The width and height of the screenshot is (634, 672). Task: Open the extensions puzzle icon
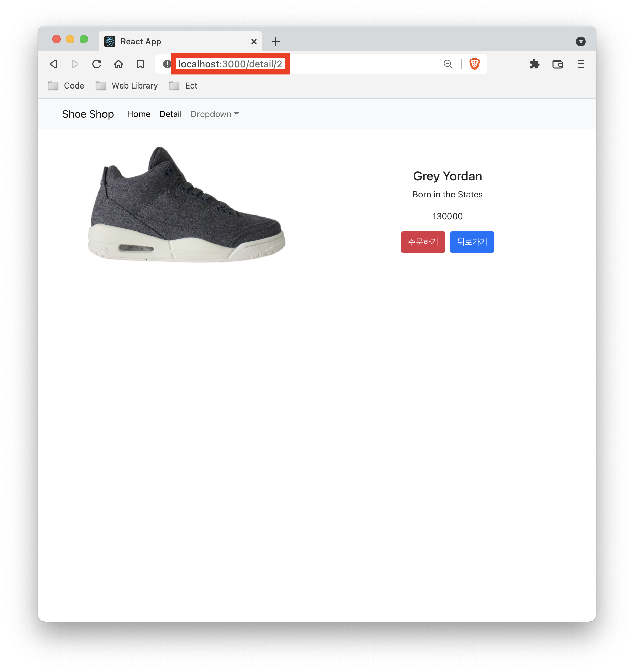(x=535, y=64)
